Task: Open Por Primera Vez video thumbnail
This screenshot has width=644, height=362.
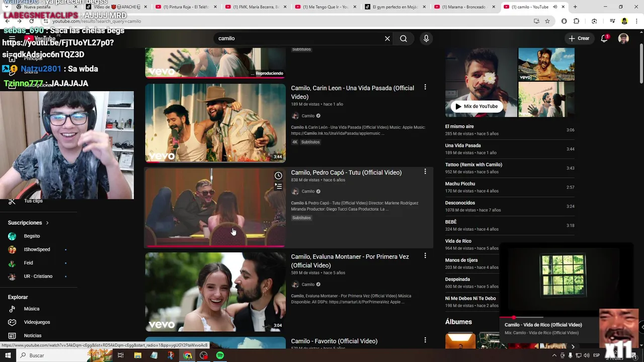Action: point(215,292)
